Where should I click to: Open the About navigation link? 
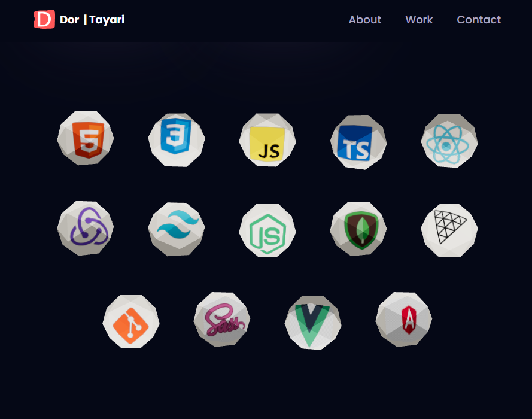click(365, 20)
